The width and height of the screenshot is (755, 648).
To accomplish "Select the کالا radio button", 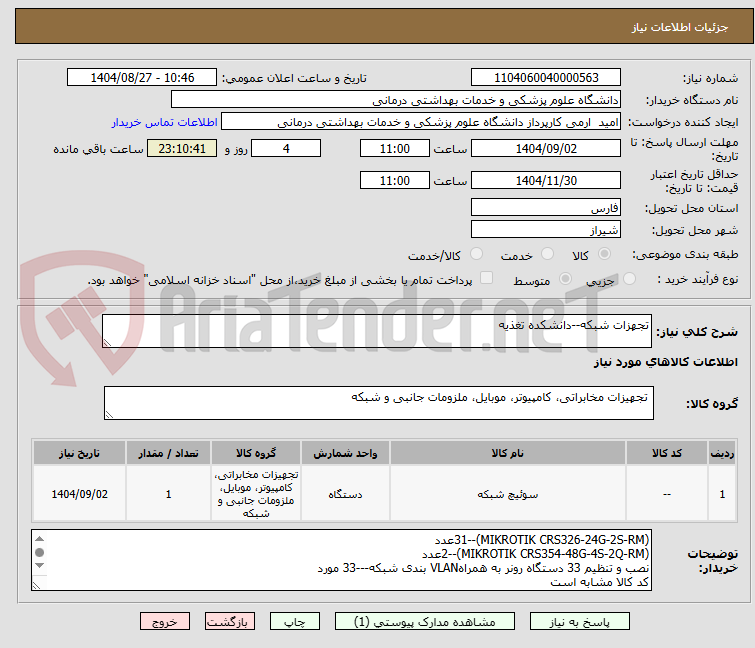I will [604, 254].
